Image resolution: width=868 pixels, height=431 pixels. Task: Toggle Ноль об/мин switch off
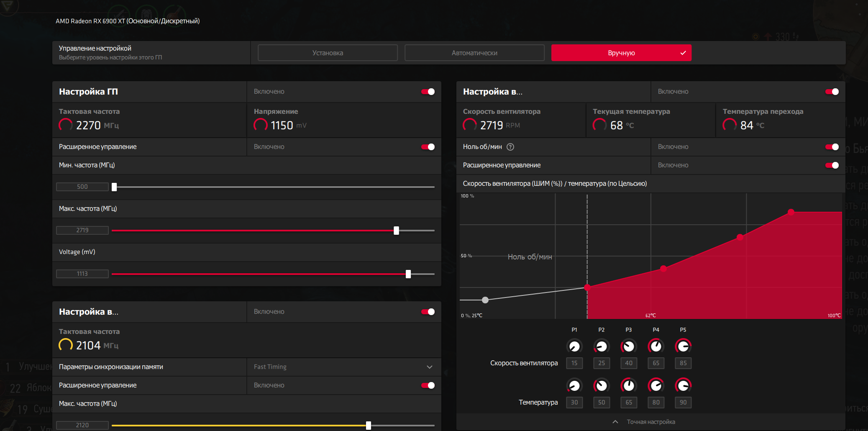[x=832, y=147]
